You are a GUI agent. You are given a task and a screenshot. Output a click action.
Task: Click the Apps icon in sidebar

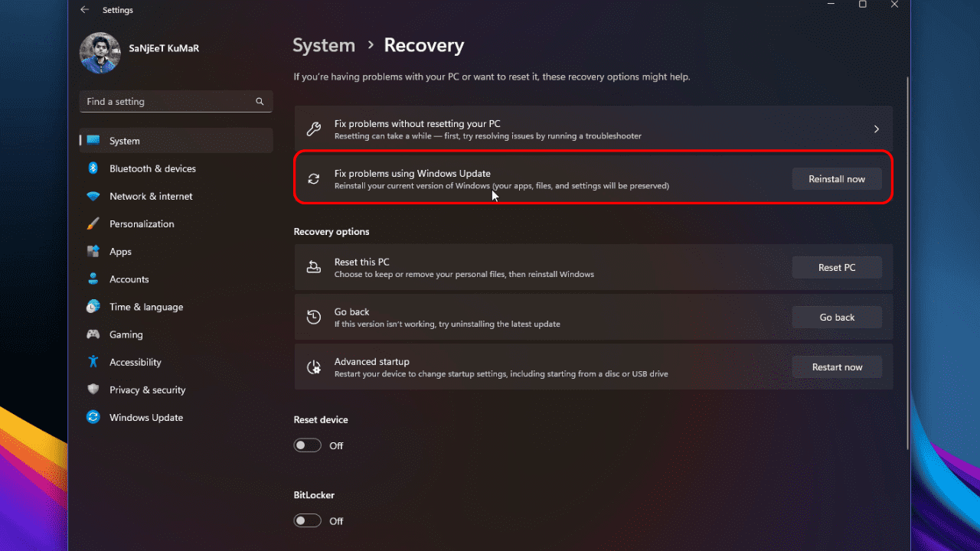(x=93, y=251)
